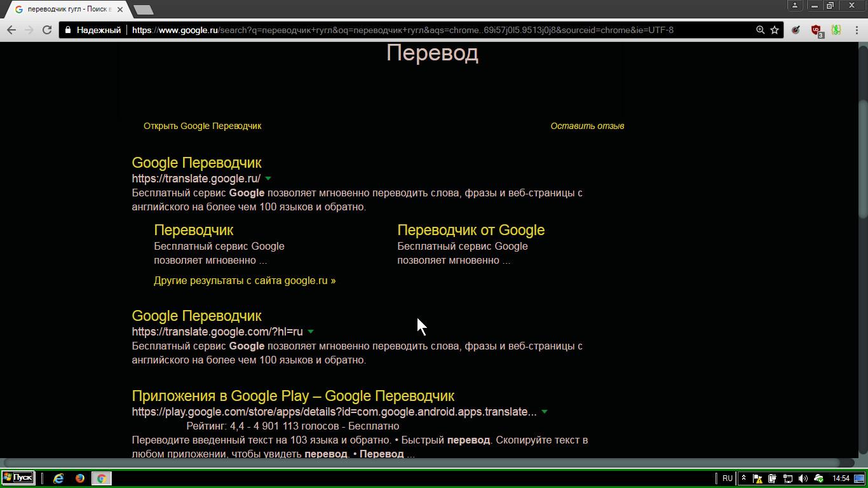Image resolution: width=868 pixels, height=488 pixels.
Task: Open the color picker extension icon
Action: click(797, 30)
